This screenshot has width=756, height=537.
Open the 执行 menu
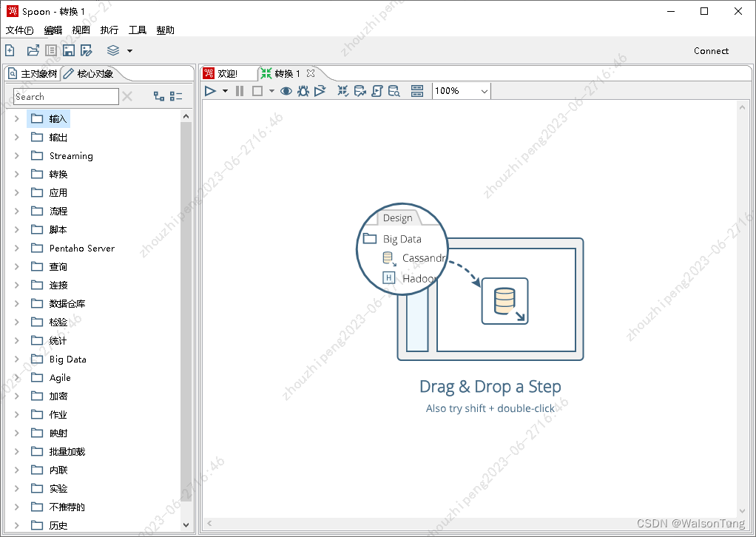(109, 30)
